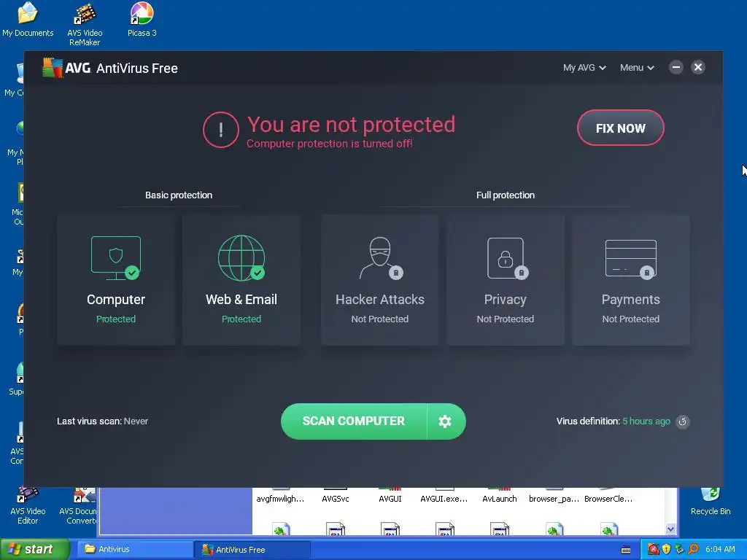Open the Computer protection tile

click(x=116, y=279)
